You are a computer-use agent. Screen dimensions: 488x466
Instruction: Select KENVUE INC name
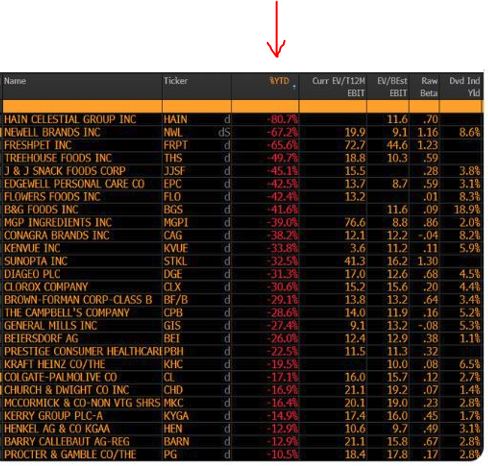(x=32, y=248)
